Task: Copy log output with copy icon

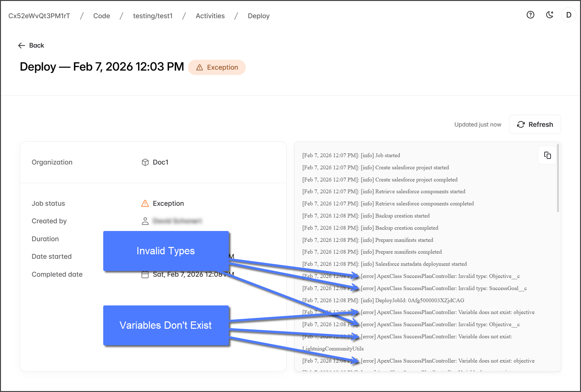Action: coord(547,155)
